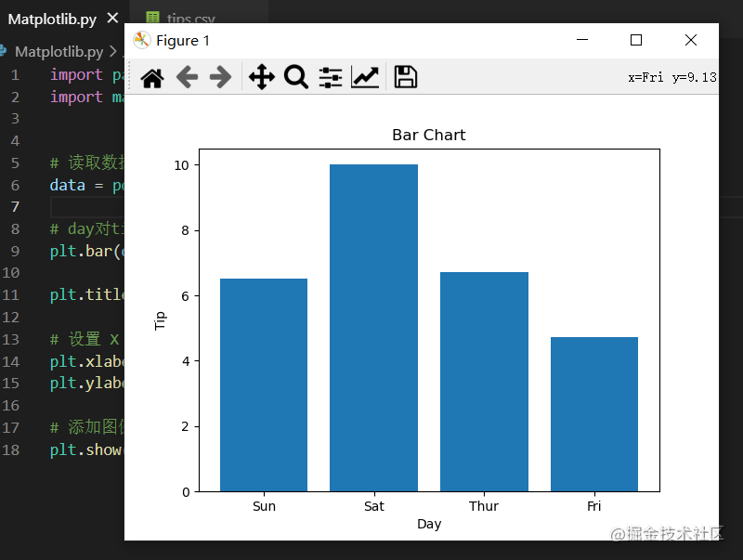Screen dimensions: 743x560
Task: Save the figure with floppy disk icon
Action: tap(405, 78)
